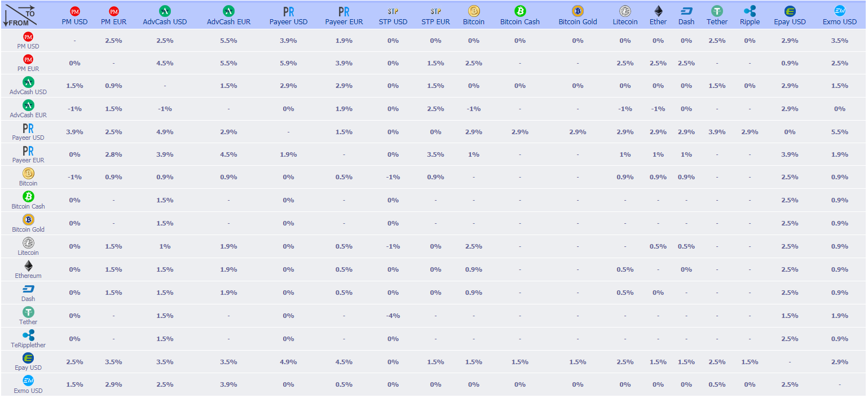Viewport: 868px width, 398px height.
Task: Click the Bitcoin Cash icon in the FROM column
Action: (28, 196)
